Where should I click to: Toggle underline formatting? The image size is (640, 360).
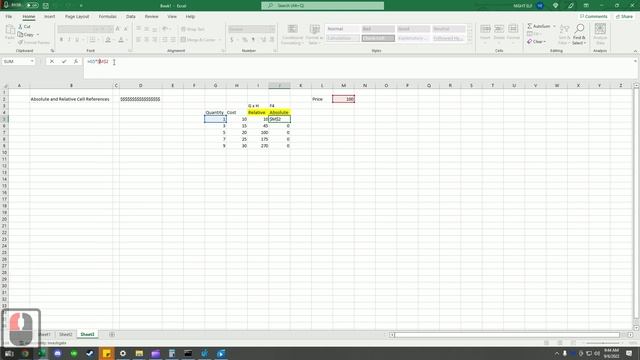(x=77, y=40)
